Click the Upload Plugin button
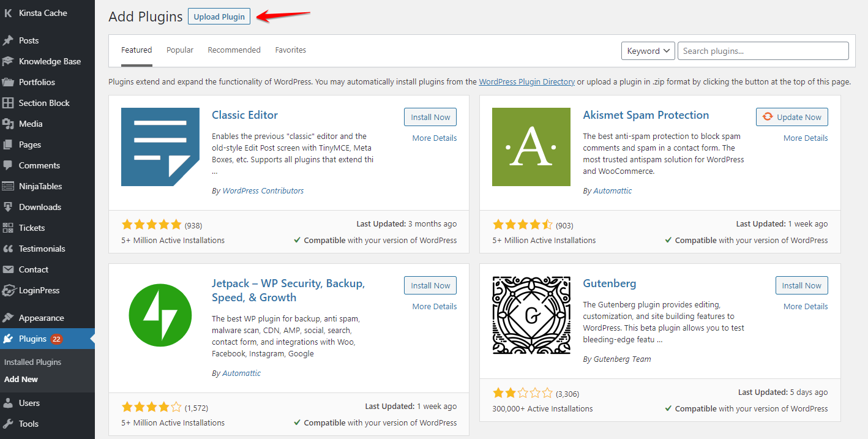 click(219, 17)
